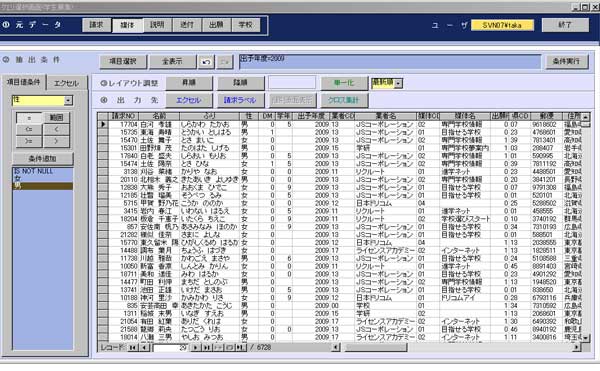This screenshot has width=600, height=371.
Task: Switch to the 媒体 source data tab
Action: pos(127,25)
